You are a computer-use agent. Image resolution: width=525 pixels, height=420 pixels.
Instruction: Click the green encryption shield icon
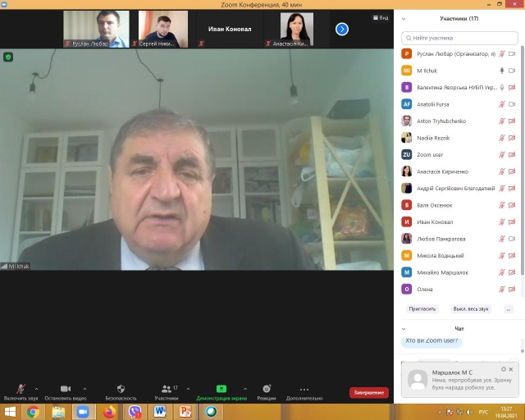click(x=8, y=57)
